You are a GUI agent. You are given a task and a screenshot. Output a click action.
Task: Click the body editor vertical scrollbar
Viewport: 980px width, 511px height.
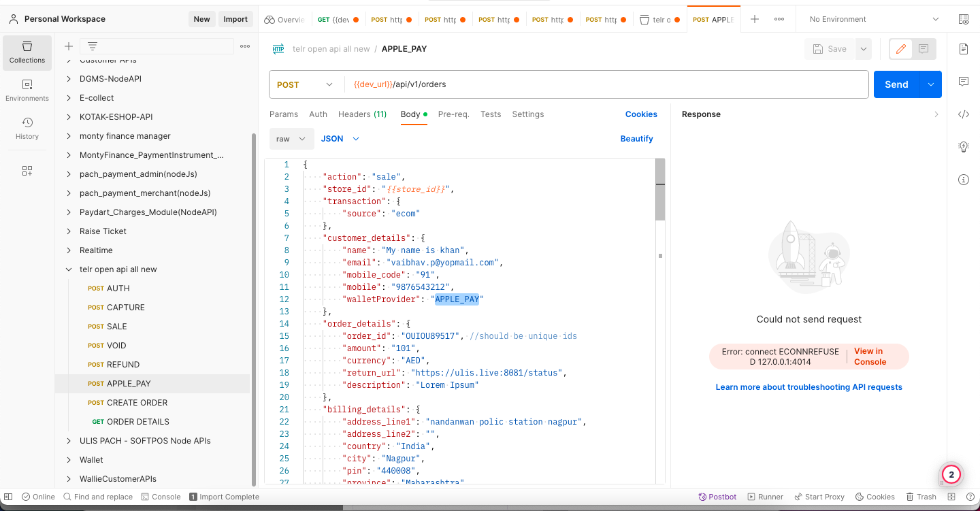660,190
